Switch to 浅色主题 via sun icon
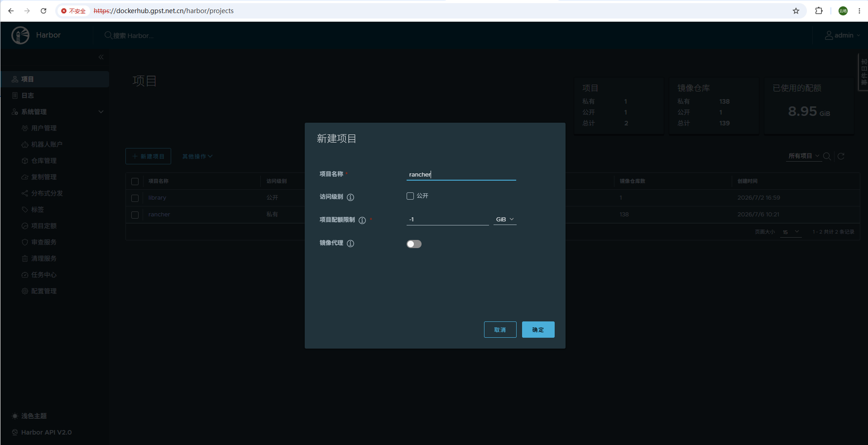 (x=15, y=416)
